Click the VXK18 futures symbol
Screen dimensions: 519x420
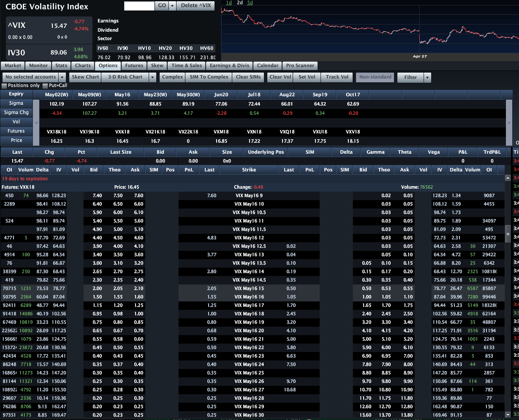(x=122, y=132)
